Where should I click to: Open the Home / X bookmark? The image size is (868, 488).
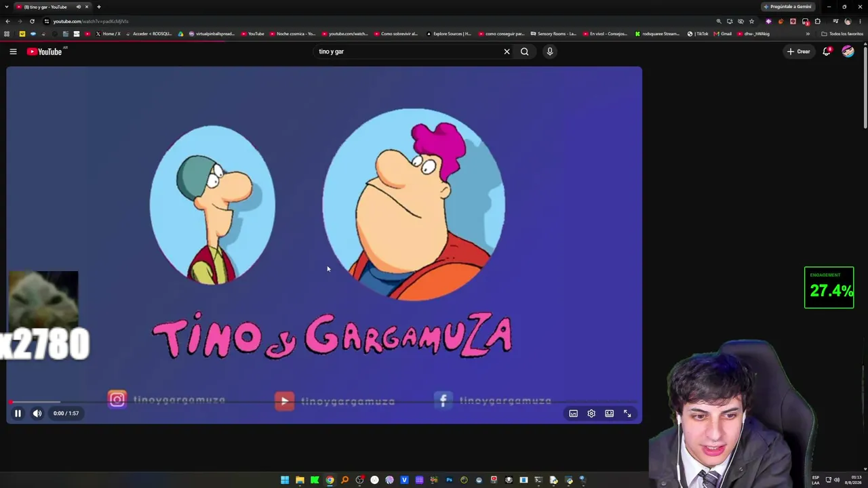(x=108, y=34)
